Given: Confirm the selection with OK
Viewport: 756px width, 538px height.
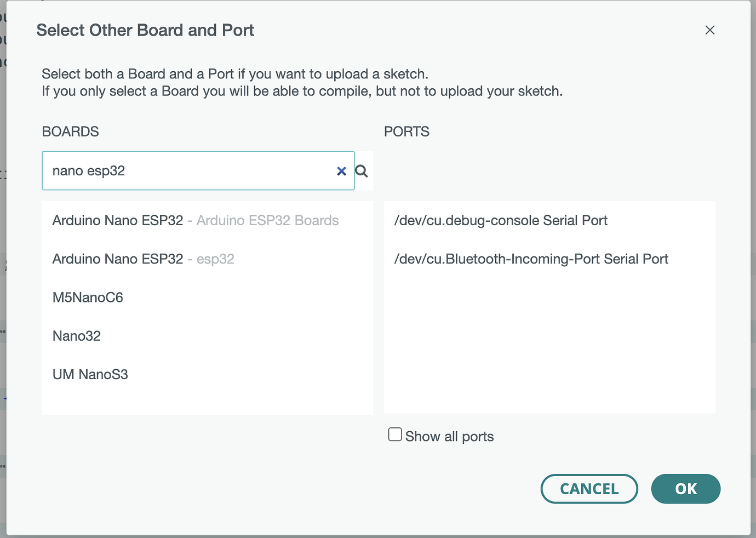Looking at the screenshot, I should (685, 489).
